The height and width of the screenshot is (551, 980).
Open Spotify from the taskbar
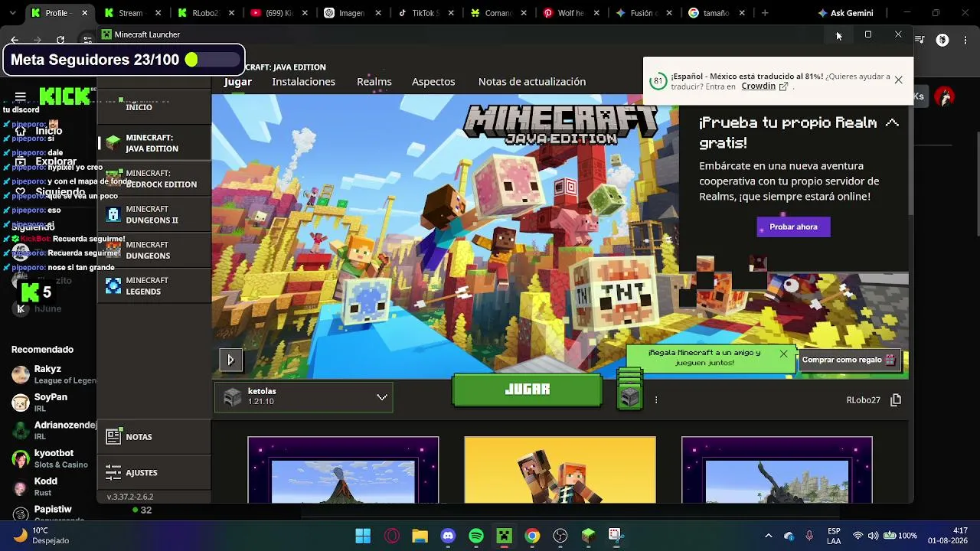pyautogui.click(x=476, y=536)
